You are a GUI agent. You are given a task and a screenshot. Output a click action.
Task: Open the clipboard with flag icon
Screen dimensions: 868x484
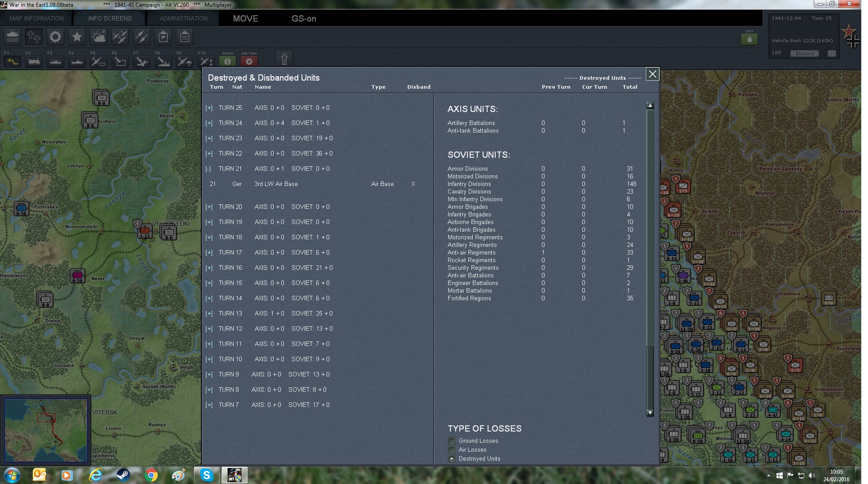coord(163,37)
